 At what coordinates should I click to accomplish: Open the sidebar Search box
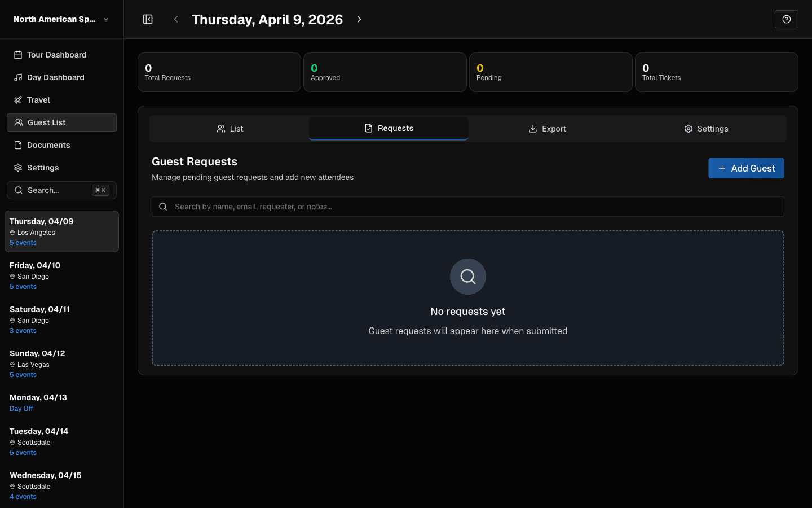pyautogui.click(x=61, y=190)
